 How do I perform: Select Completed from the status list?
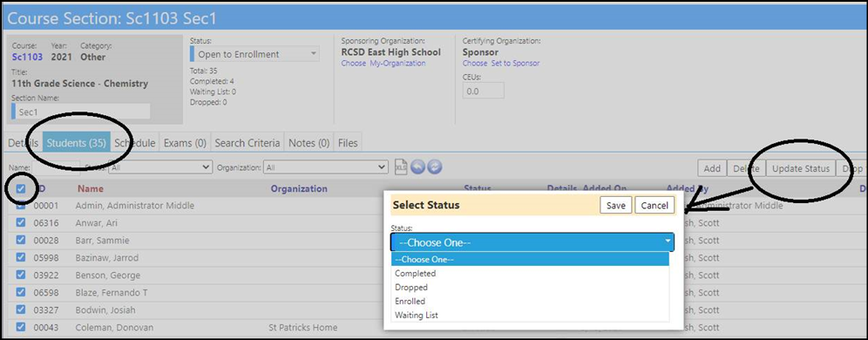[530, 274]
